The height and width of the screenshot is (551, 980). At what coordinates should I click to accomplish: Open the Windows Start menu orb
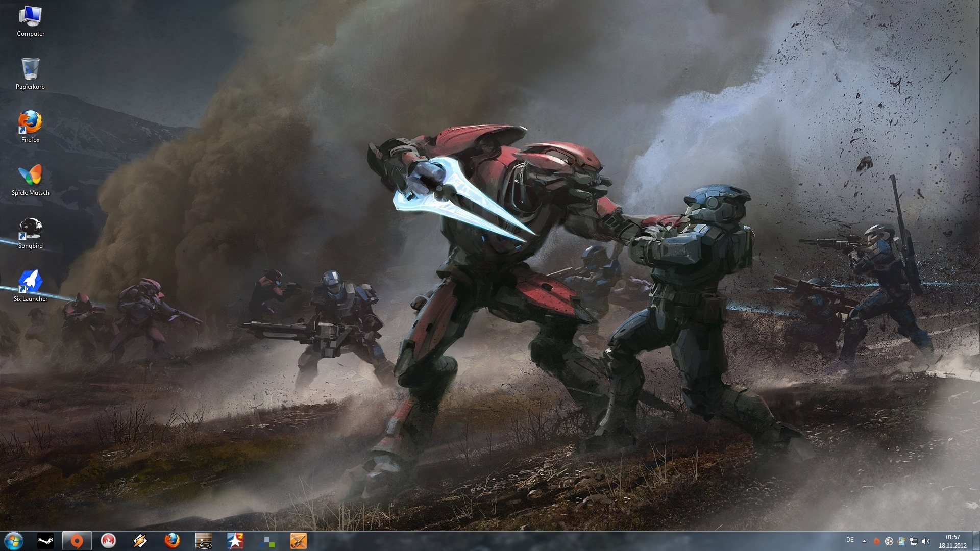coord(14,541)
